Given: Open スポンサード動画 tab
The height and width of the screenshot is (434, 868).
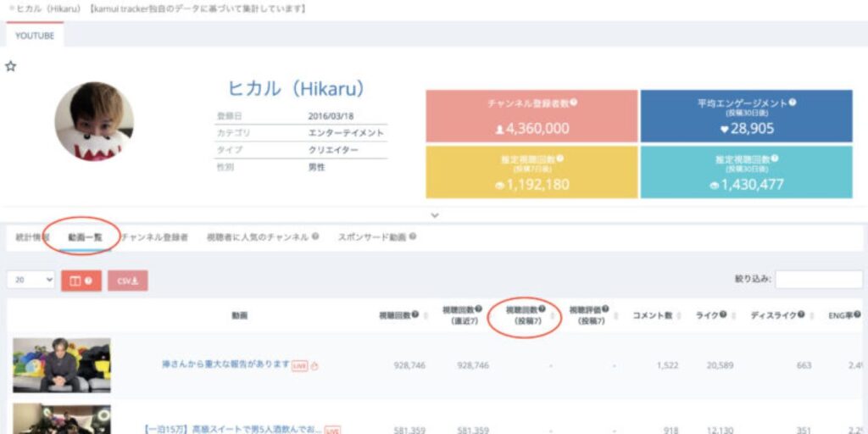Looking at the screenshot, I should coord(372,237).
